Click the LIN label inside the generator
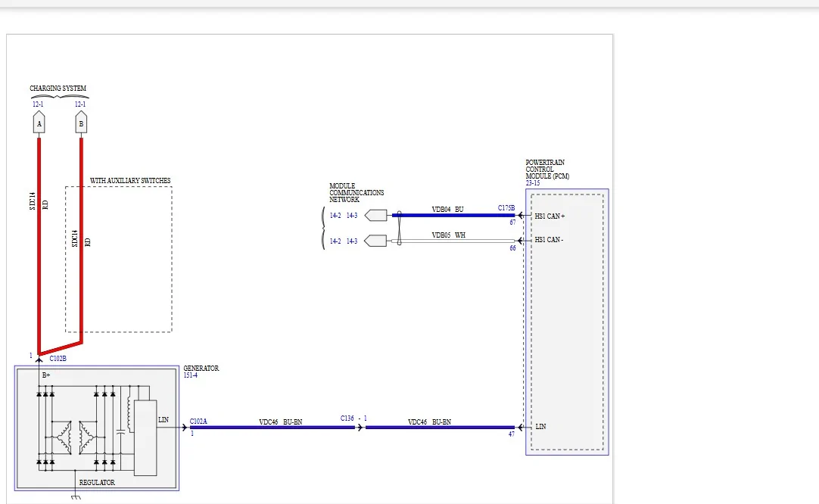This screenshot has height=504, width=819. pyautogui.click(x=163, y=419)
